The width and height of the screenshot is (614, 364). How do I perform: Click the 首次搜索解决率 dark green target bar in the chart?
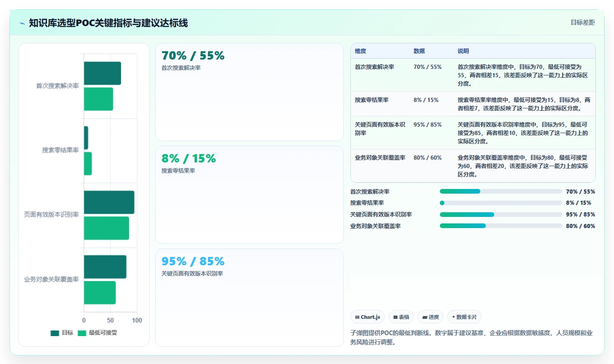(102, 73)
